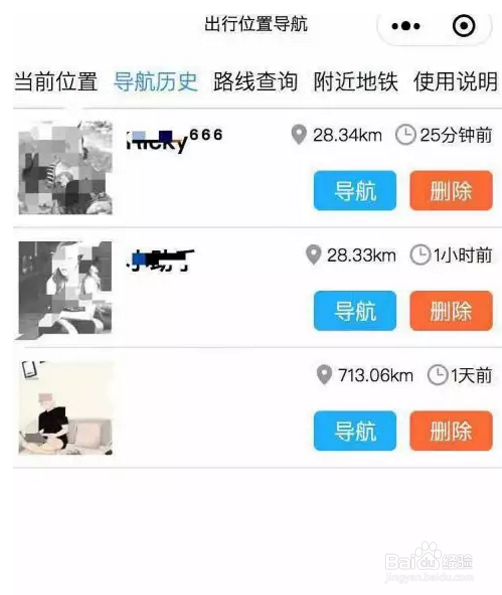Tap clock icon beside 1小时前
This screenshot has width=502, height=595.
420,255
